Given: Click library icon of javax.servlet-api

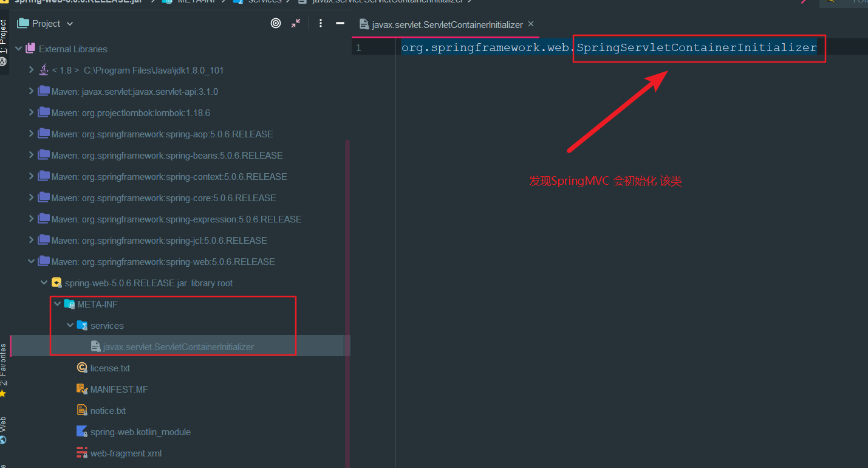Looking at the screenshot, I should [x=44, y=91].
